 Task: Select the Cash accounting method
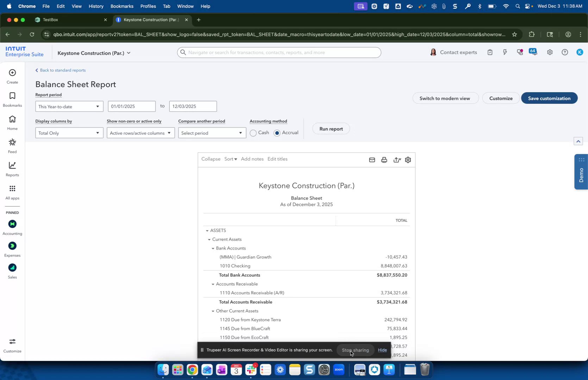(x=253, y=133)
